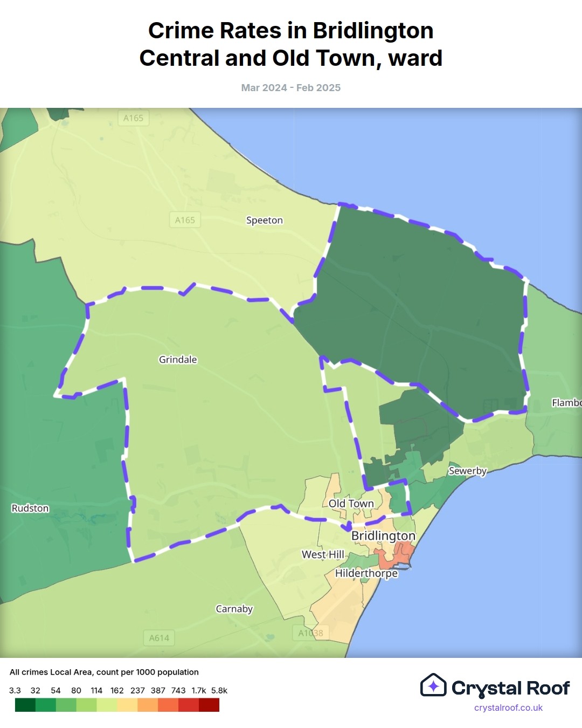Select the Old Town map label
The height and width of the screenshot is (728, 582).
point(351,504)
